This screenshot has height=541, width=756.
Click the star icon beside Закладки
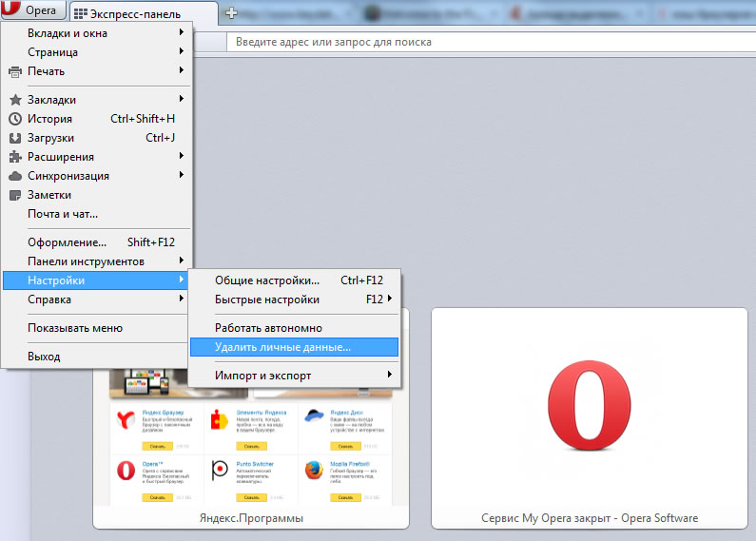pyautogui.click(x=15, y=100)
